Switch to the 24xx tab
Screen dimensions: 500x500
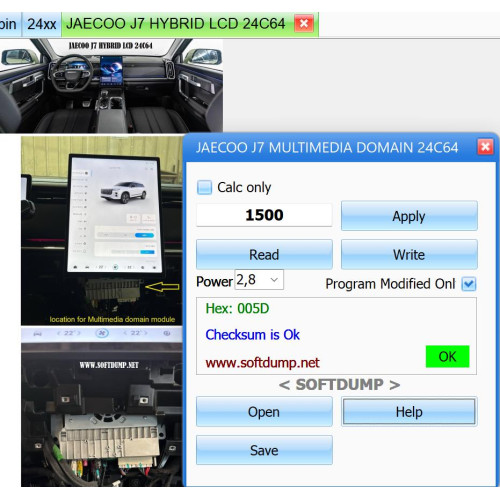point(42,24)
